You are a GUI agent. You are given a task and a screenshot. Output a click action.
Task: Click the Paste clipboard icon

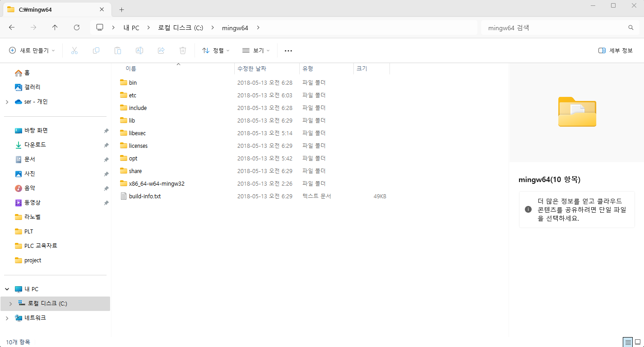click(x=118, y=50)
